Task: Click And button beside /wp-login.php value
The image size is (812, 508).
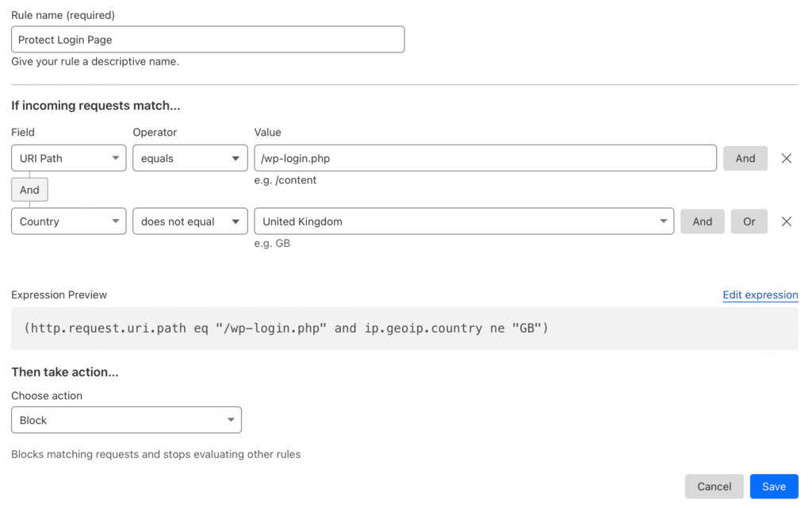Action: click(745, 158)
